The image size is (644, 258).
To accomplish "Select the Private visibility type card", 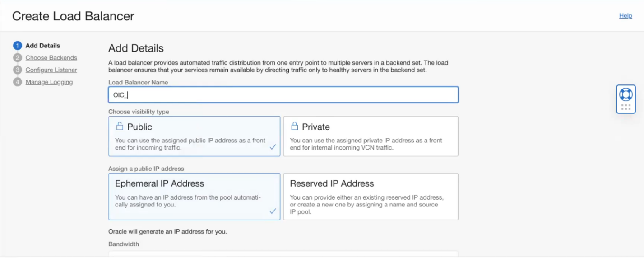I will [371, 136].
